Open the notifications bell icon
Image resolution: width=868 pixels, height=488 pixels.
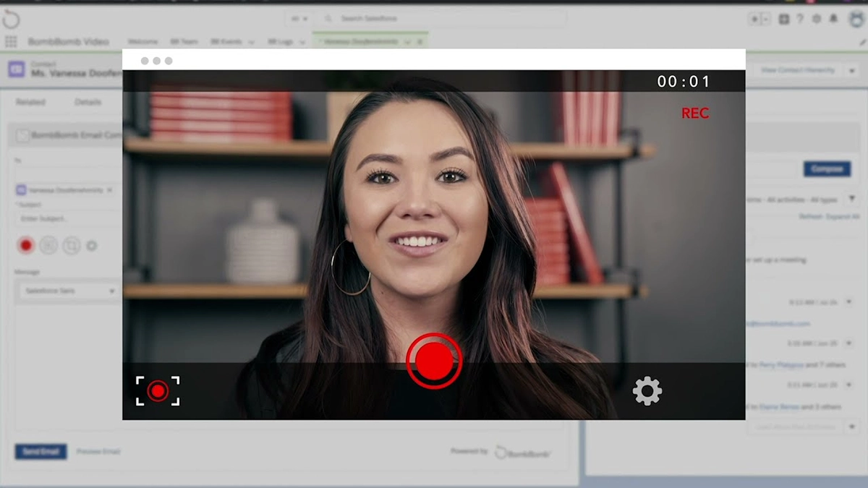coord(833,19)
